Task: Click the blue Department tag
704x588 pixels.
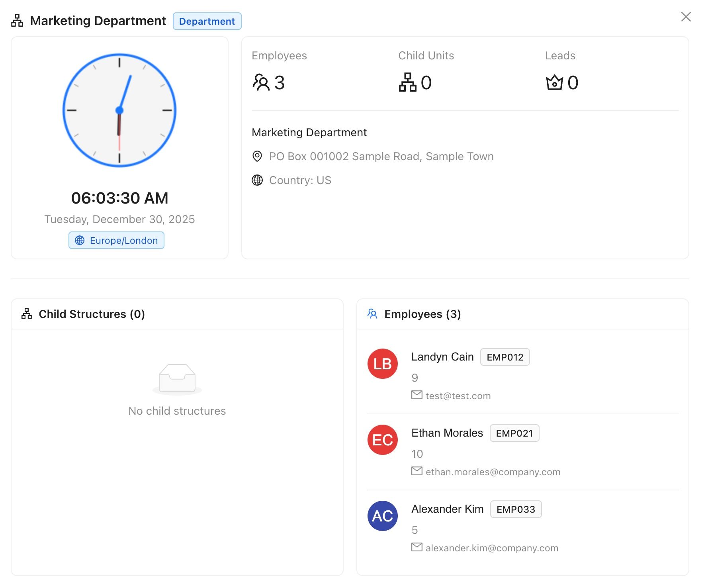Action: (x=207, y=21)
